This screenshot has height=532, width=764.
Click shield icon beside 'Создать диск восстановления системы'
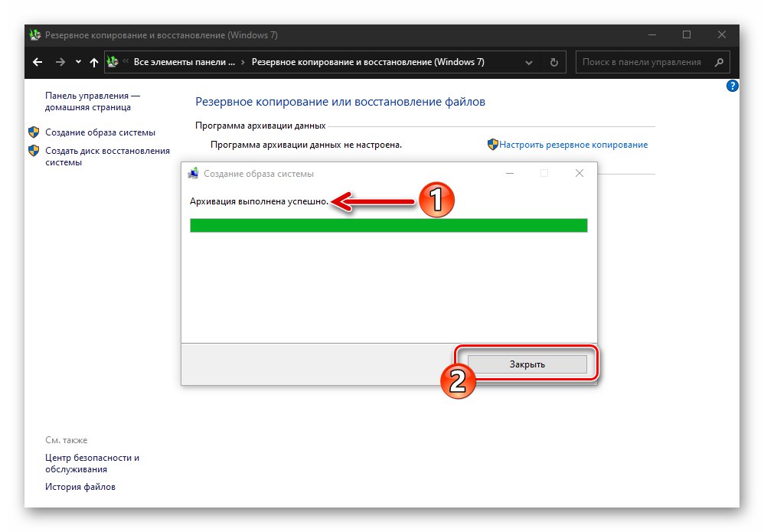(x=34, y=151)
